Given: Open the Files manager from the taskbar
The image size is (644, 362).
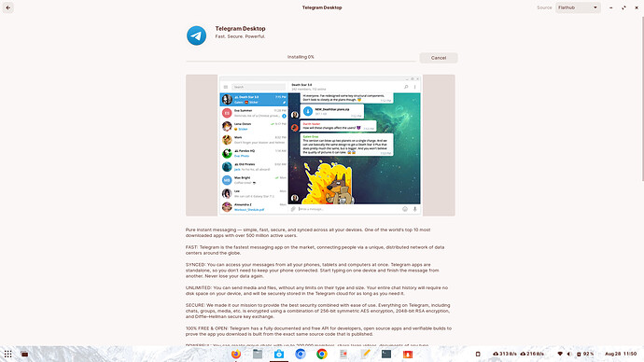Looking at the screenshot, I should (258, 354).
